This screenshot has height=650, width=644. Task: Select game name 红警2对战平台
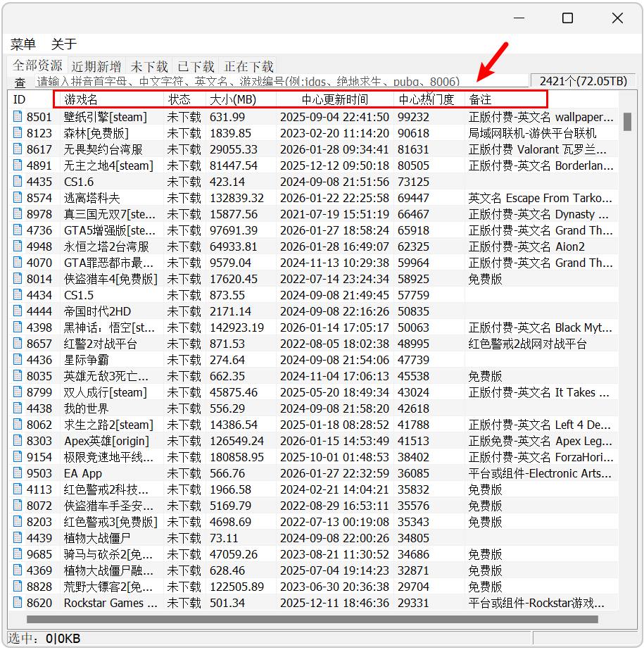point(100,344)
